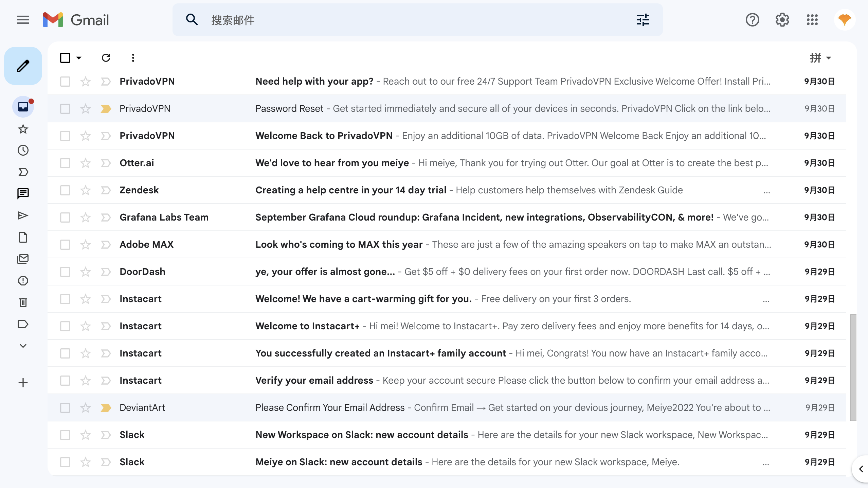Select the Otter.ai email checkbox
This screenshot has width=868, height=488.
(65, 163)
